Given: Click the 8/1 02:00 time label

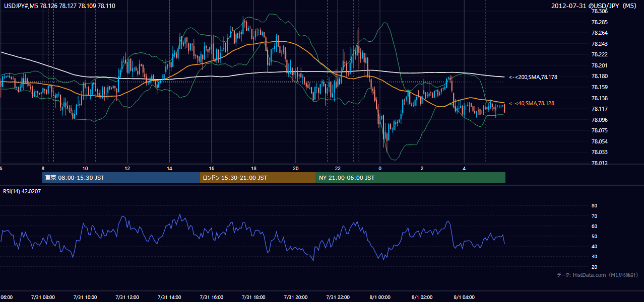Looking at the screenshot, I should [422, 297].
